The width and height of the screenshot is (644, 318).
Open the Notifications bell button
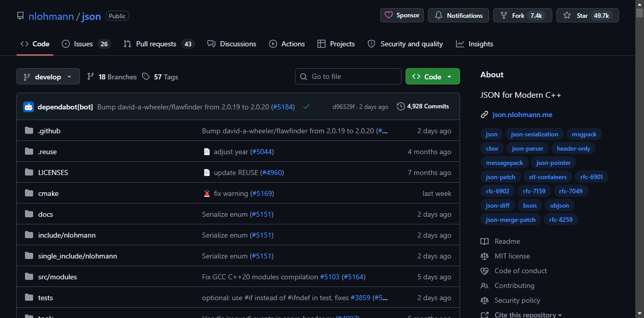pyautogui.click(x=459, y=15)
